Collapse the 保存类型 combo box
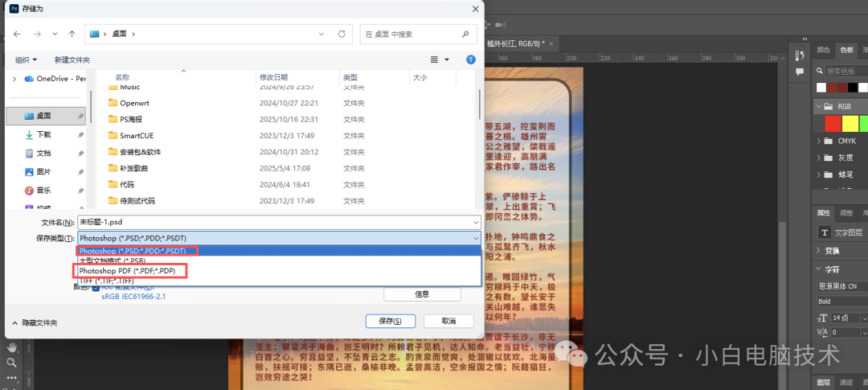Viewport: 868px width, 390px height. pyautogui.click(x=476, y=238)
